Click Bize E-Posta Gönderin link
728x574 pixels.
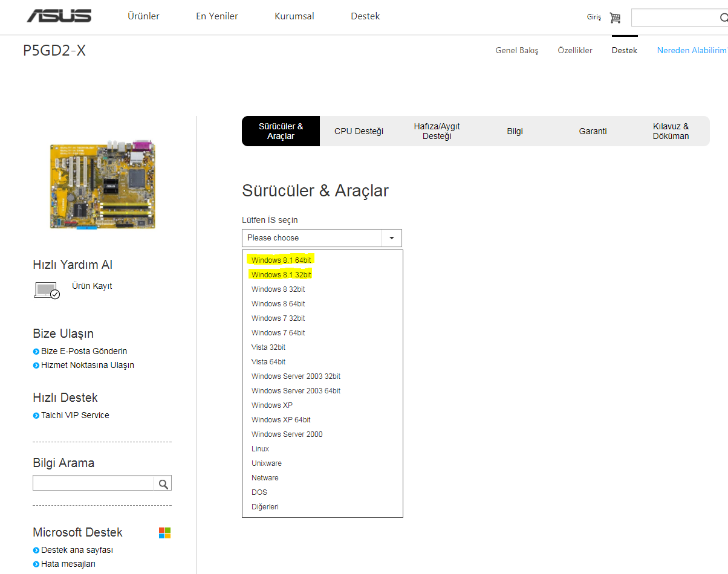[84, 351]
